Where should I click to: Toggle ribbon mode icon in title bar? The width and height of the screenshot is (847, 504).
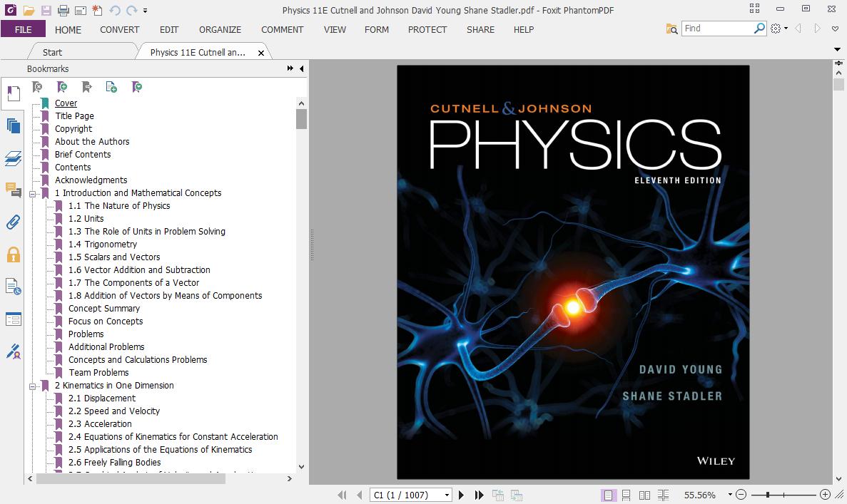[x=755, y=8]
